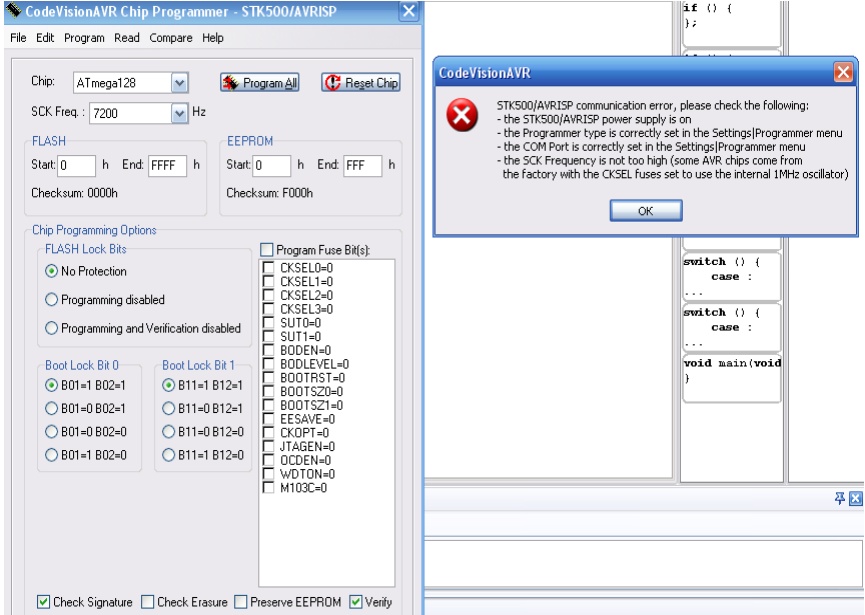865x615 pixels.
Task: Close the bottom messages panel
Action: point(856,499)
